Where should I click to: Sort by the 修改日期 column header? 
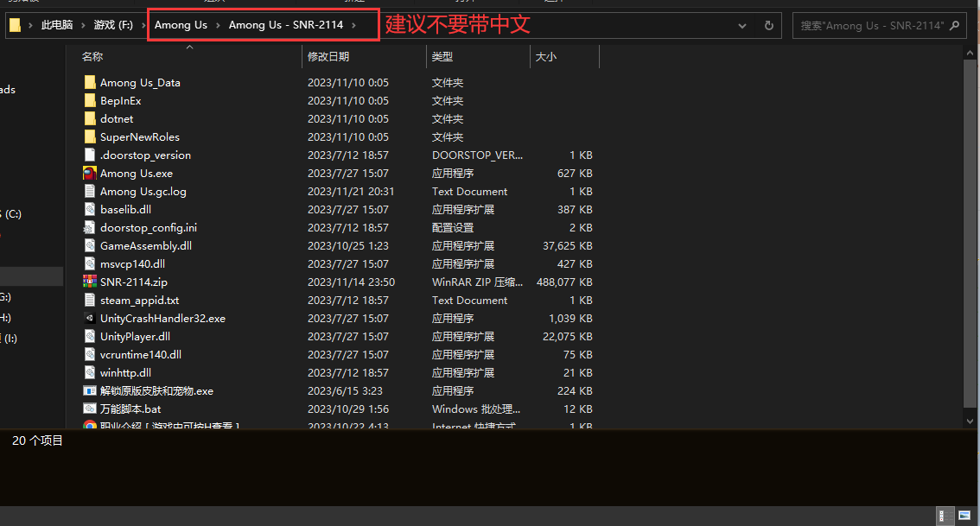[328, 57]
